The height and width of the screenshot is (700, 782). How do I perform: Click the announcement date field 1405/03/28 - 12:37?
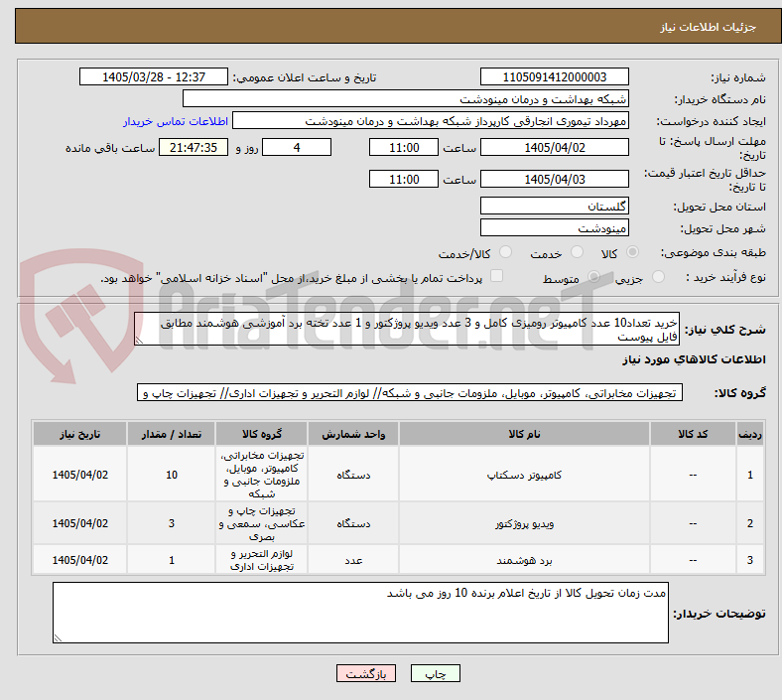(154, 77)
